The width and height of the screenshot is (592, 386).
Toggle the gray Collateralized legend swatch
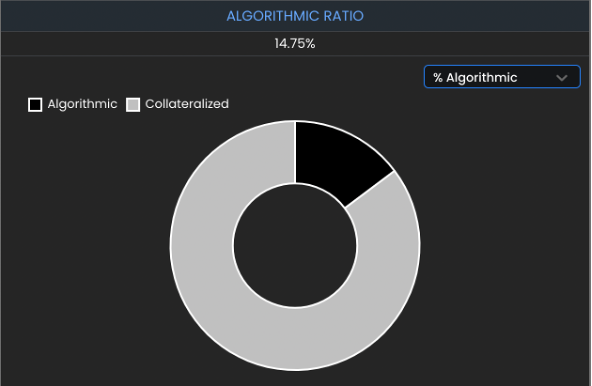pyautogui.click(x=133, y=105)
